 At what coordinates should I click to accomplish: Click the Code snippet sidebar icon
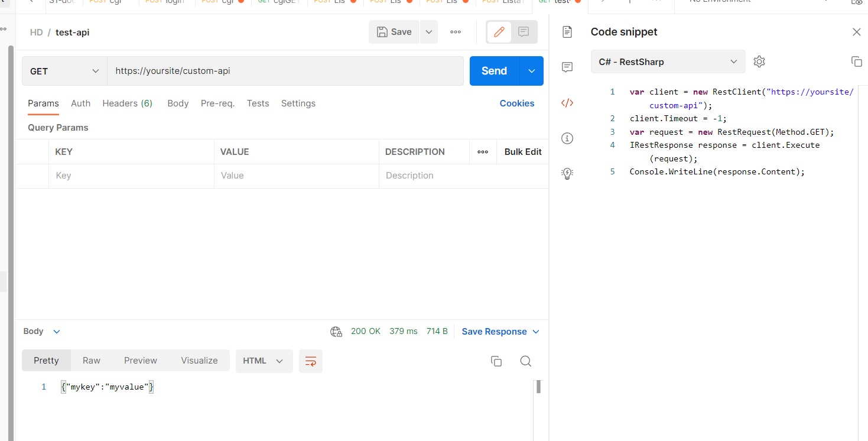tap(567, 103)
